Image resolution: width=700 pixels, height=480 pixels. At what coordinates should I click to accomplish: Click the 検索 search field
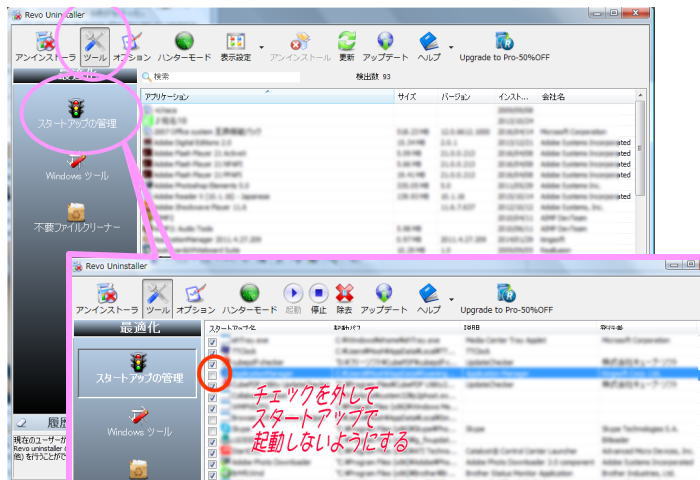221,77
